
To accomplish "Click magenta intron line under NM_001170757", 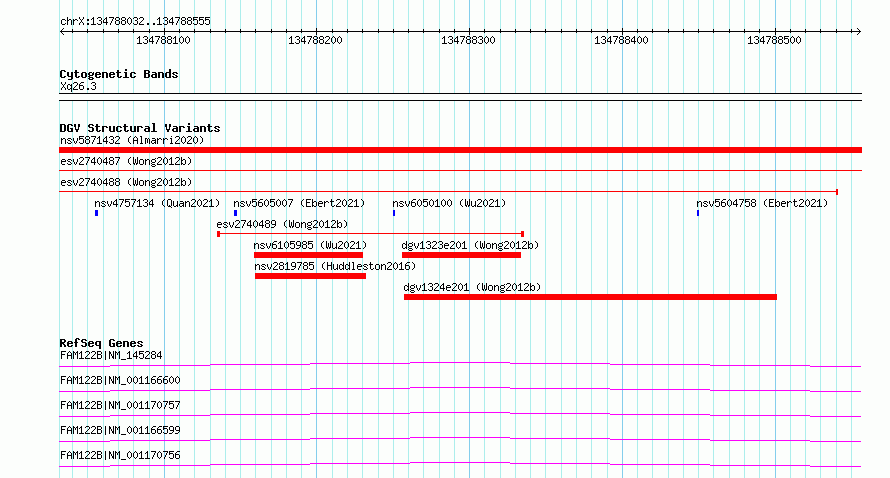I will (460, 414).
